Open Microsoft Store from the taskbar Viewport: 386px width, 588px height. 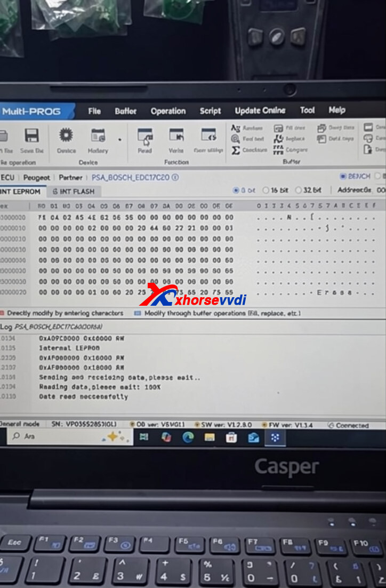pyautogui.click(x=231, y=438)
